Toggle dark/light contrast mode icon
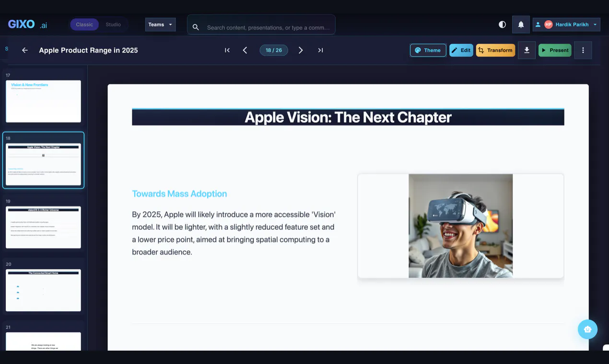The width and height of the screenshot is (609, 364). click(x=502, y=24)
